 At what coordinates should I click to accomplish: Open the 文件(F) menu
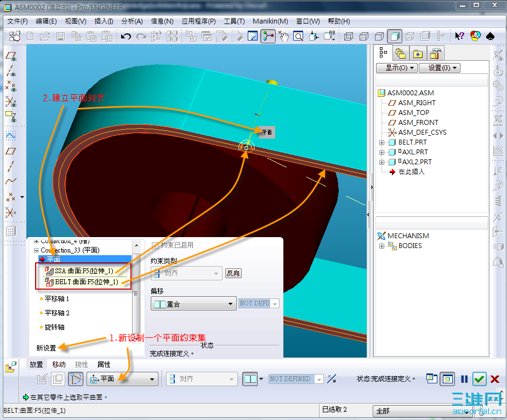pos(18,21)
